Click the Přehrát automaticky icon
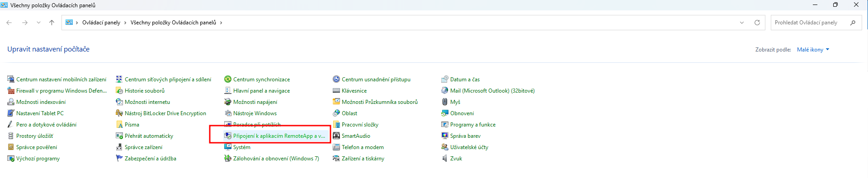 pyautogui.click(x=119, y=136)
